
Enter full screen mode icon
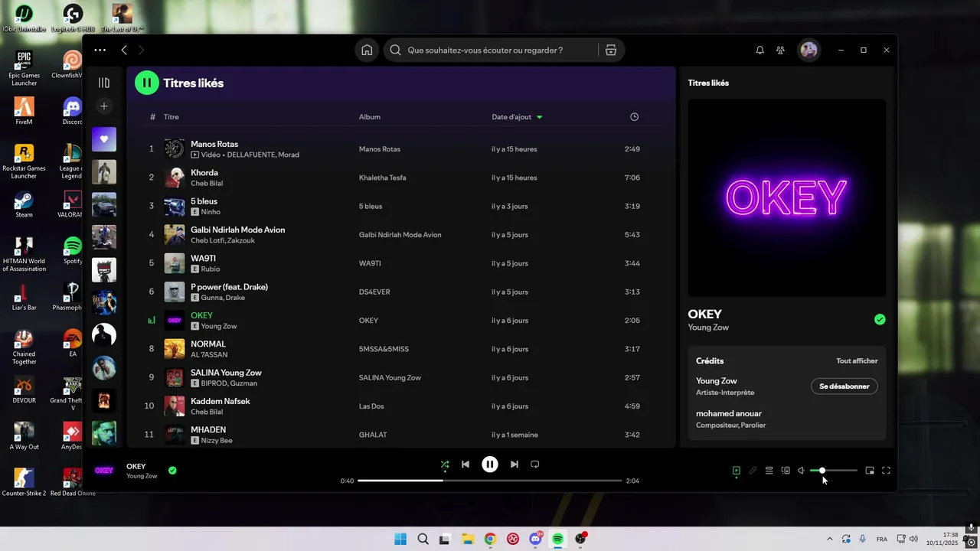tap(887, 471)
